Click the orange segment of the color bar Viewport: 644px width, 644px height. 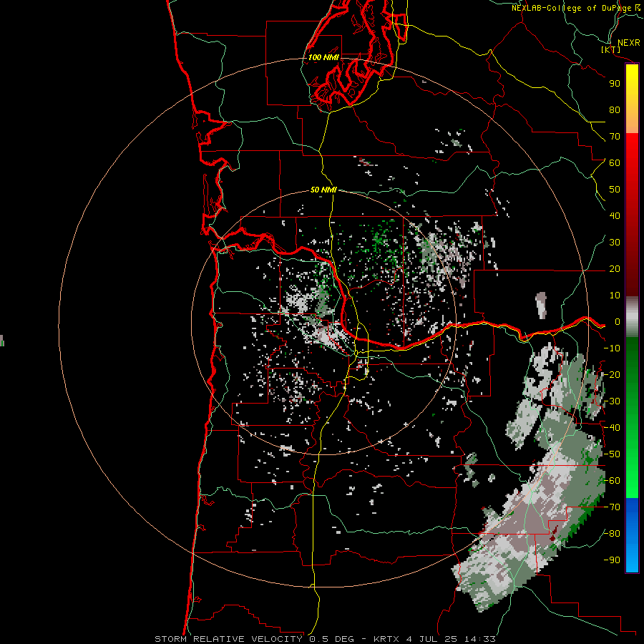click(x=632, y=122)
